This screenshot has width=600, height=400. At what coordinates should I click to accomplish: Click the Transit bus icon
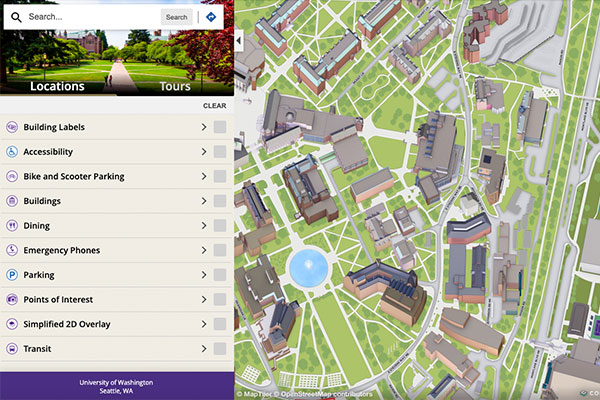click(x=12, y=349)
